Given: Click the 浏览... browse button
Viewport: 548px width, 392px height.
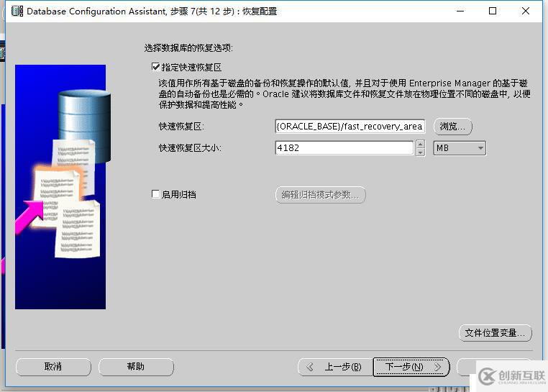Looking at the screenshot, I should coord(452,127).
